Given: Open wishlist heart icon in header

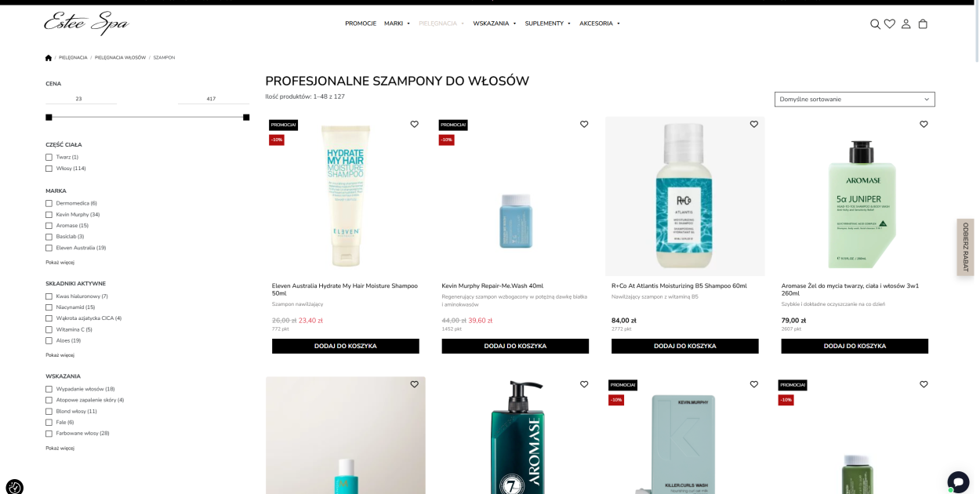Looking at the screenshot, I should 890,24.
